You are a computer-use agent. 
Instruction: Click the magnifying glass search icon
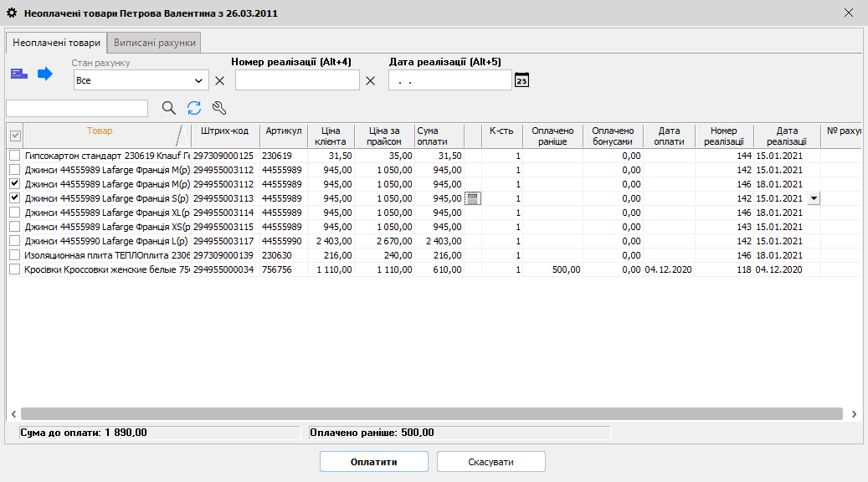tap(168, 108)
